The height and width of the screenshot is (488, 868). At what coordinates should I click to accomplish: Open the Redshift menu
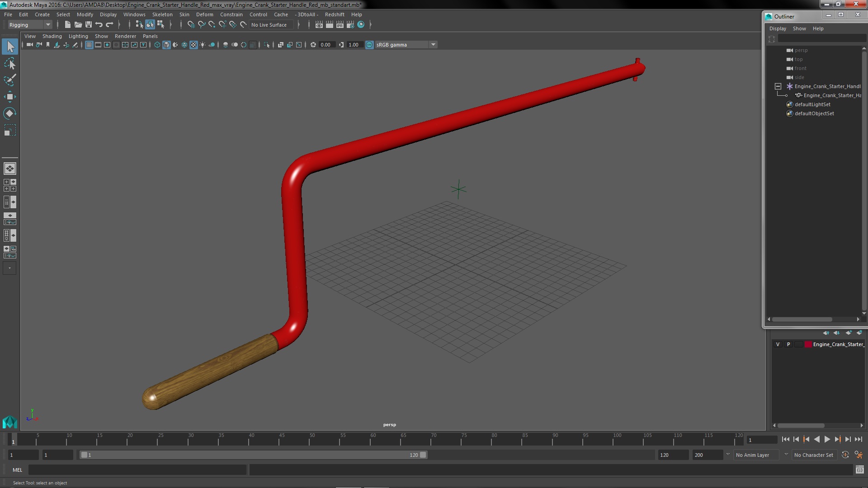click(335, 14)
